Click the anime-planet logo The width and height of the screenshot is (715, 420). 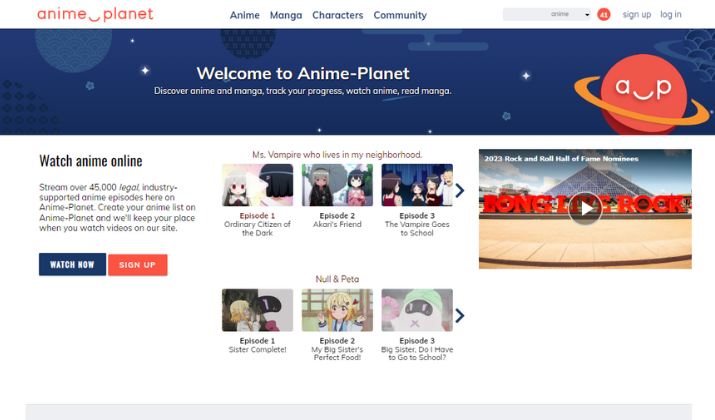(x=95, y=15)
